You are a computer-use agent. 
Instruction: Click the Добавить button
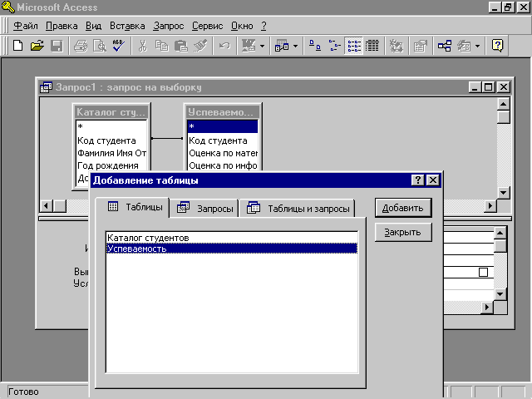click(x=403, y=208)
